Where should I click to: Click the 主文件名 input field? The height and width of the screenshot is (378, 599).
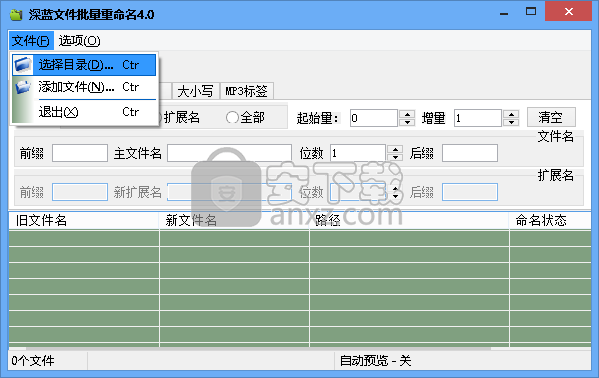point(230,153)
